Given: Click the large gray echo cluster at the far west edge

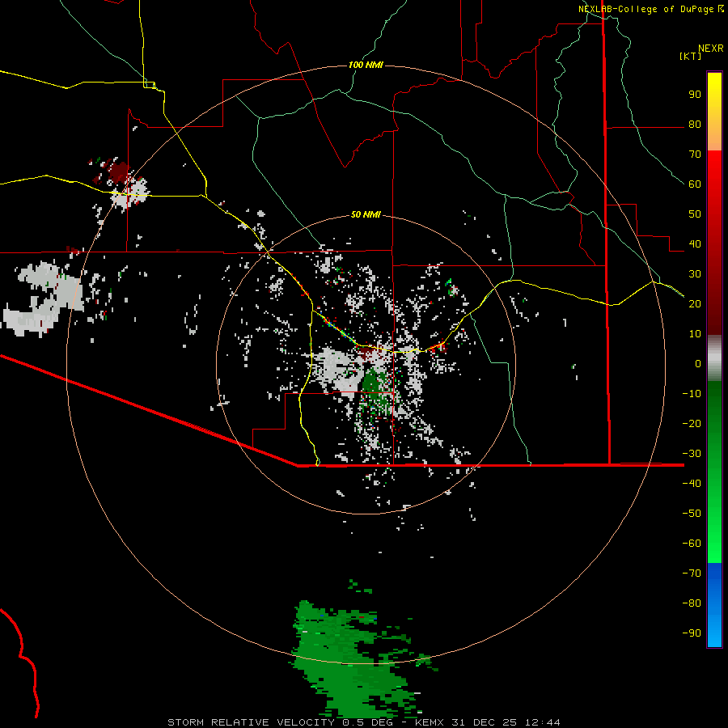Looking at the screenshot, I should click(x=44, y=298).
